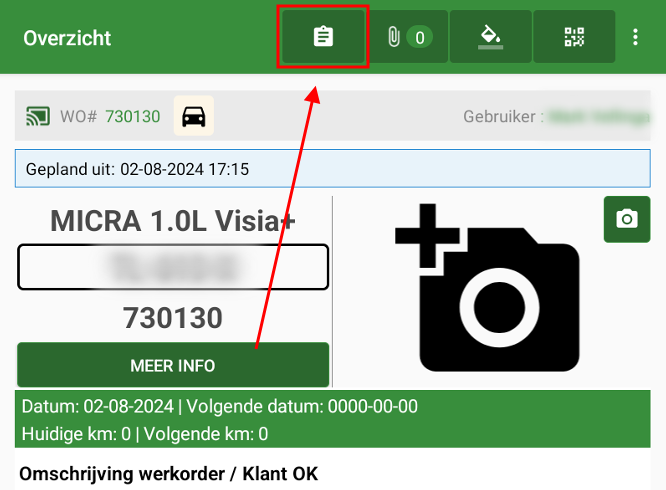Tap the Overzicht header title

tap(67, 38)
